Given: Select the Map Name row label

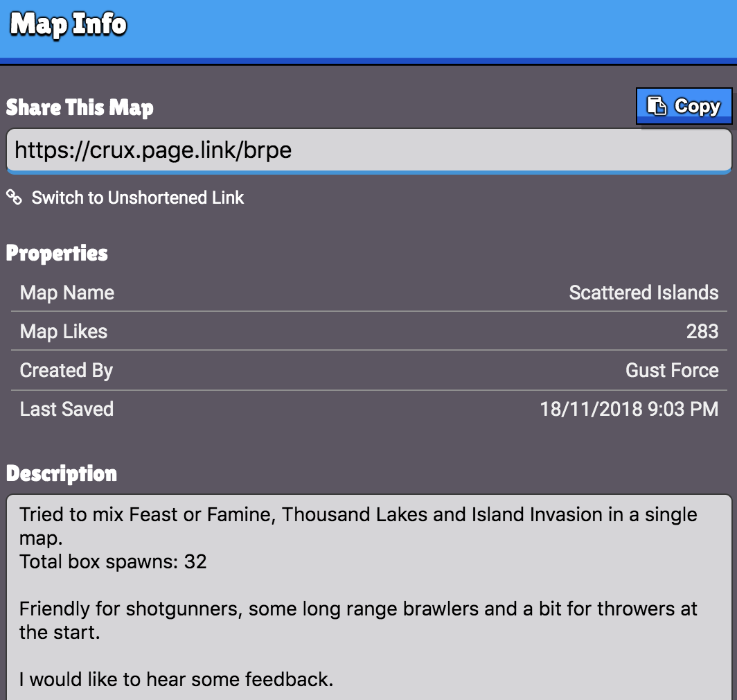Looking at the screenshot, I should coord(67,292).
